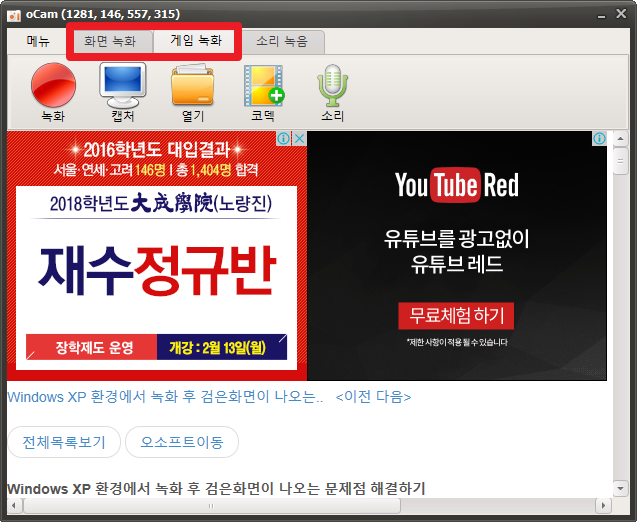Click the 전체목록보기 button

(x=64, y=442)
